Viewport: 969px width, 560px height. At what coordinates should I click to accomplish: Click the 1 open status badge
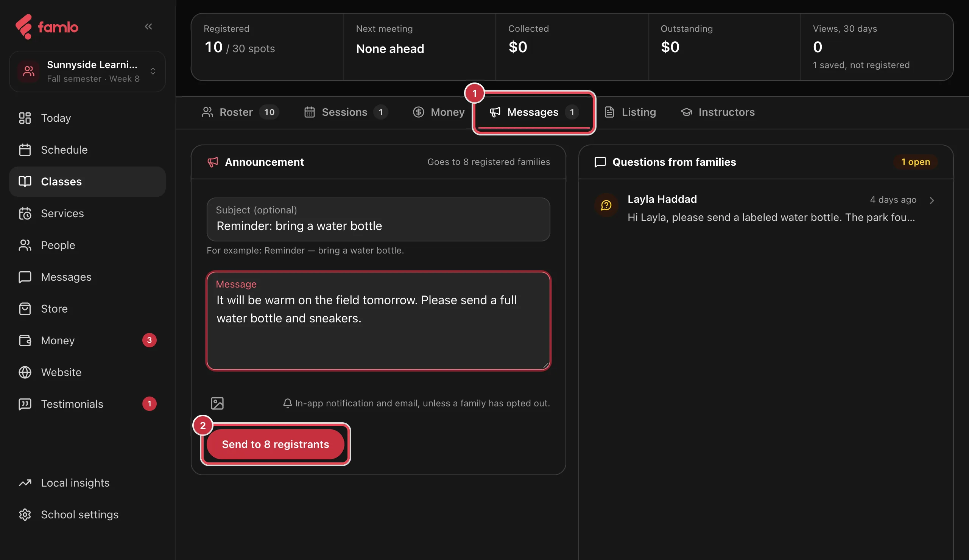tap(916, 162)
